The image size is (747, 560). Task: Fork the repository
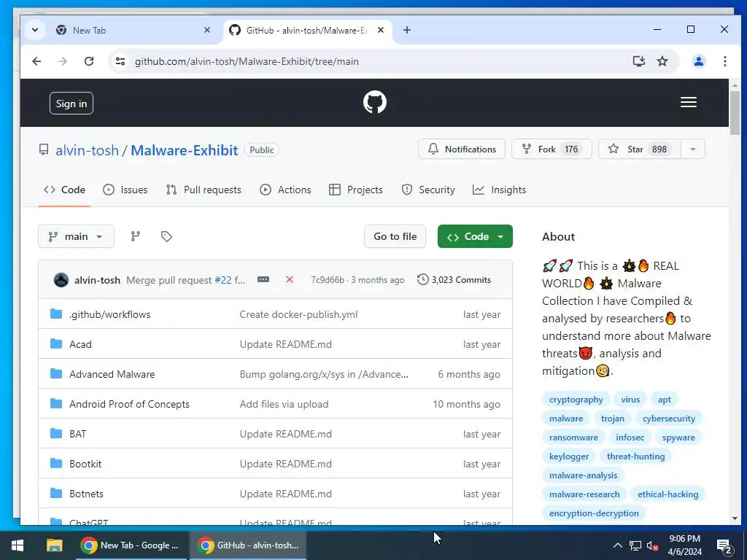551,149
